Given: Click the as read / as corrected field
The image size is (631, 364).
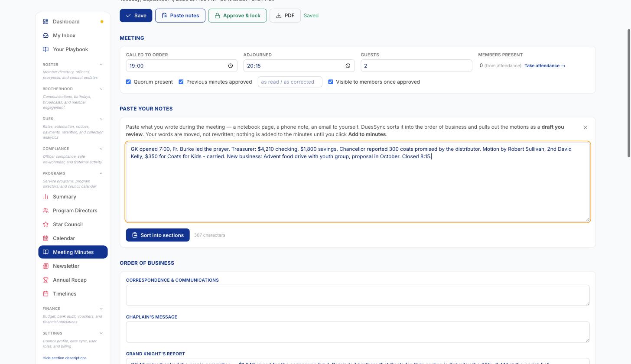Looking at the screenshot, I should (x=290, y=82).
